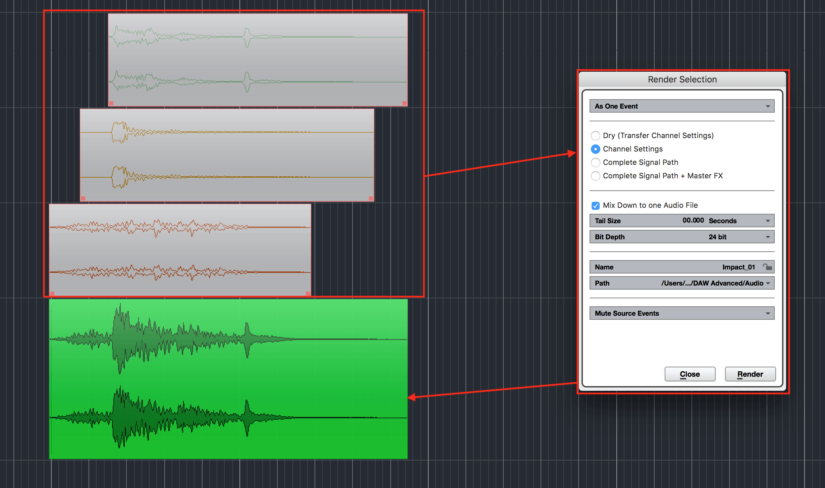Select the orange-waveform audio event
The height and width of the screenshot is (488, 825).
180,250
